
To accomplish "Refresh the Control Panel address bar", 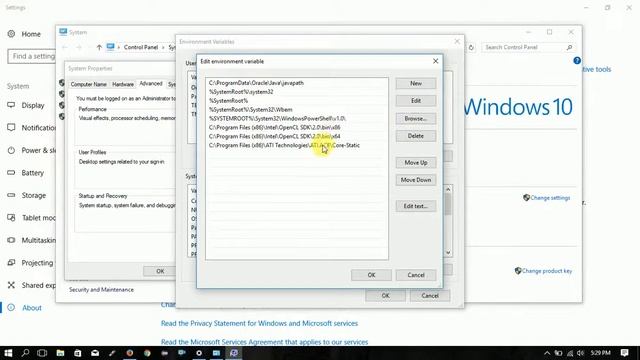I will point(471,47).
